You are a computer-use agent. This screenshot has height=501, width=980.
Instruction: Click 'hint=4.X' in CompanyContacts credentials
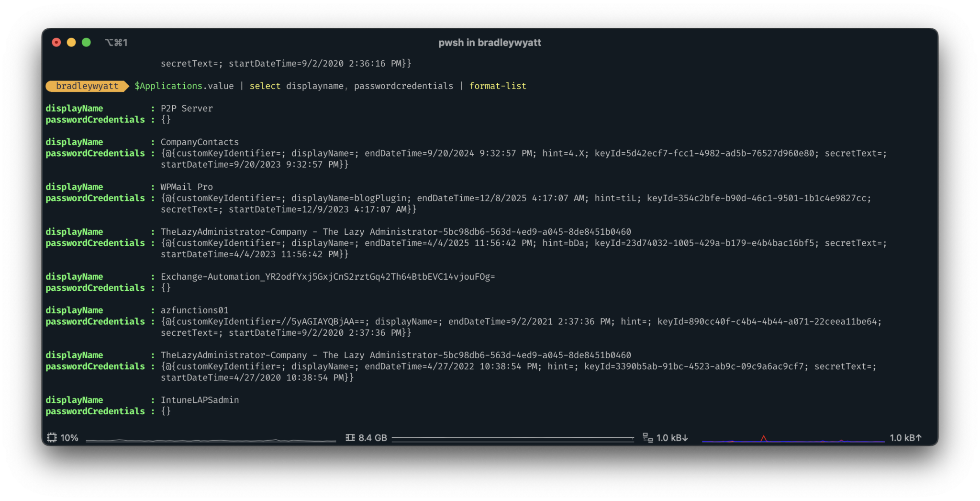tap(563, 153)
